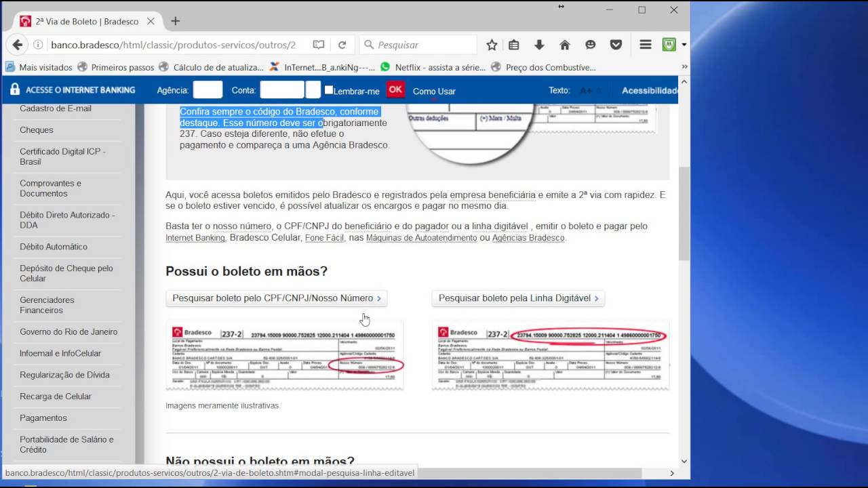The image size is (868, 488).
Task: Reload the page with the refresh icon
Action: tap(342, 45)
